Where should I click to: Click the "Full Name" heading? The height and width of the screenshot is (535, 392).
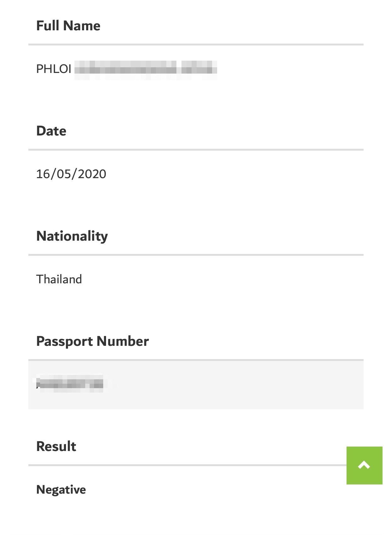click(68, 26)
